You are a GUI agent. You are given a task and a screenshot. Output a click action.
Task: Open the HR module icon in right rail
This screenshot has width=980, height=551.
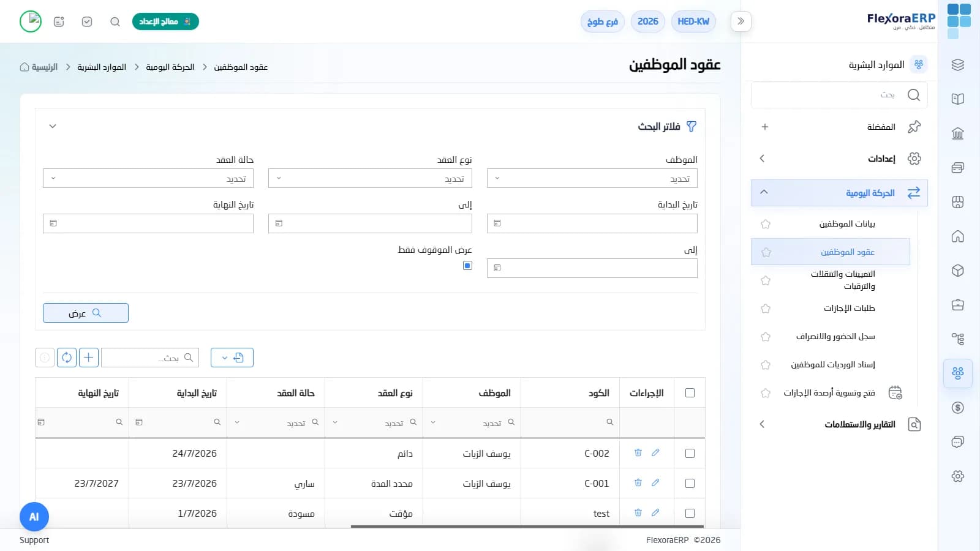[958, 373]
